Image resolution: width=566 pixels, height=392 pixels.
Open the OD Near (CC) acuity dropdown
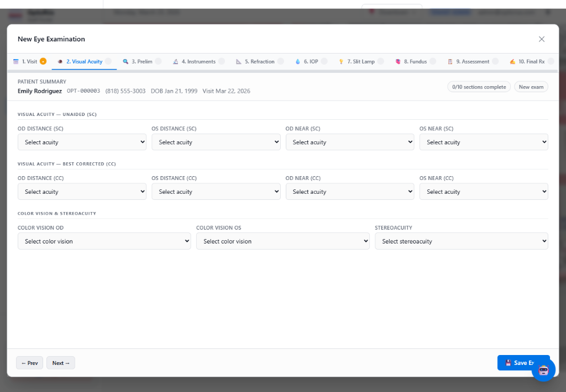[x=349, y=192]
